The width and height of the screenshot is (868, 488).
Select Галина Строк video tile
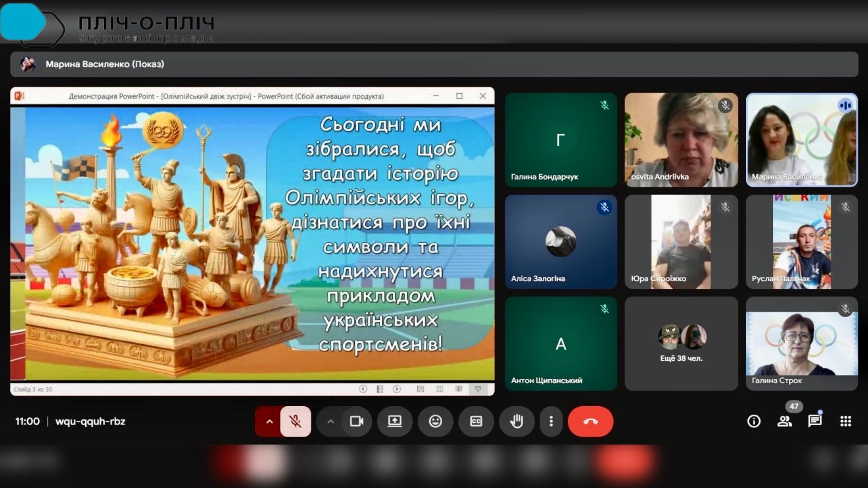point(802,343)
